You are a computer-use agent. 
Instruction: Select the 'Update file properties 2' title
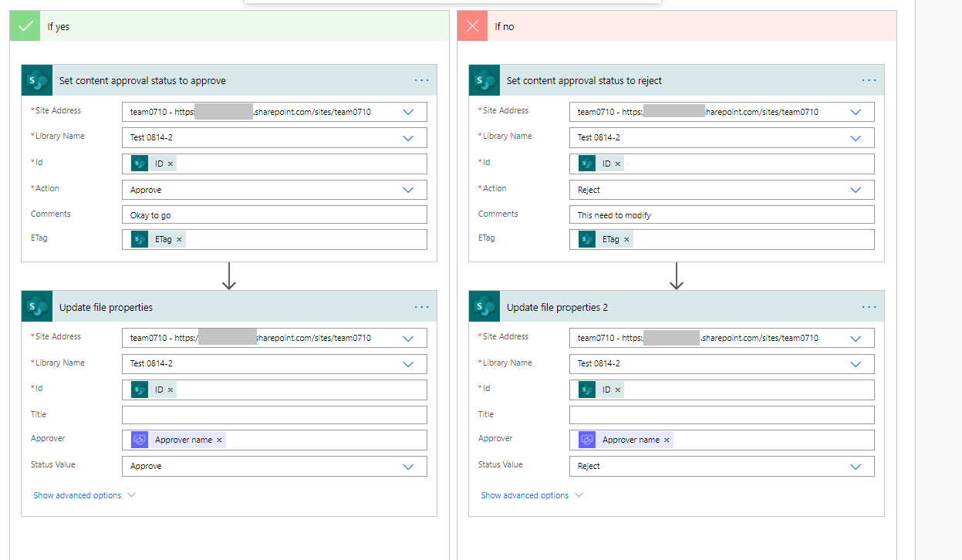[x=557, y=307]
